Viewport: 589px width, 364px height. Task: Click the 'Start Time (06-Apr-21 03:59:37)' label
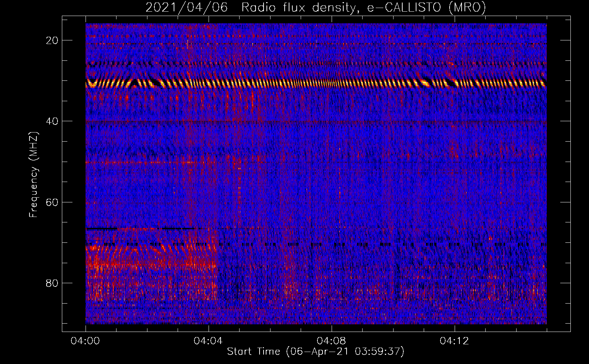[x=316, y=352]
